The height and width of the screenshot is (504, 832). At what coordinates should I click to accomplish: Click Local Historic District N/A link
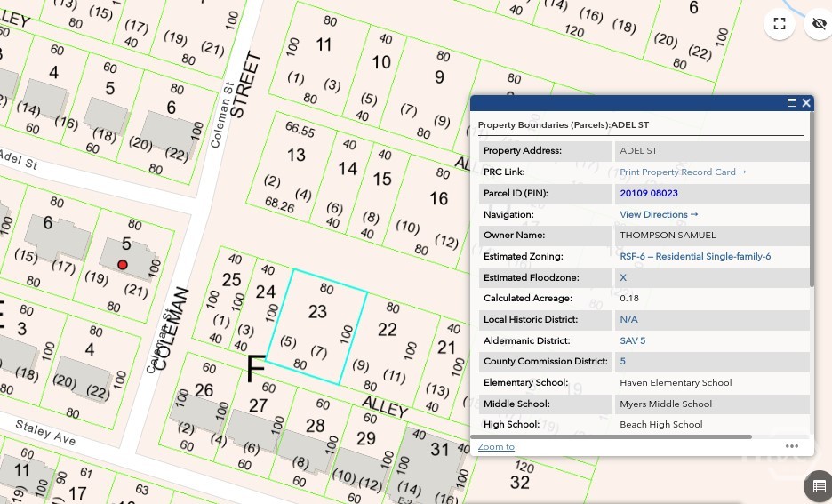click(x=628, y=319)
